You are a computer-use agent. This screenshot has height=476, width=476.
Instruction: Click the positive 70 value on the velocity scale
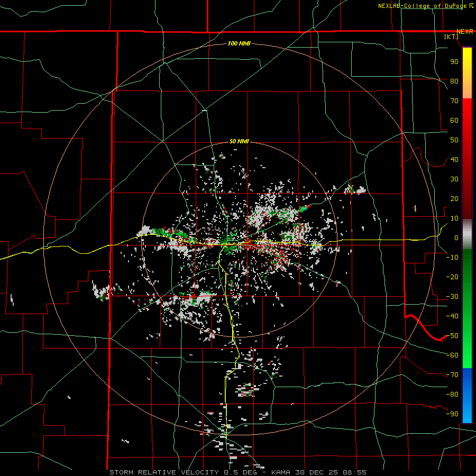454,101
